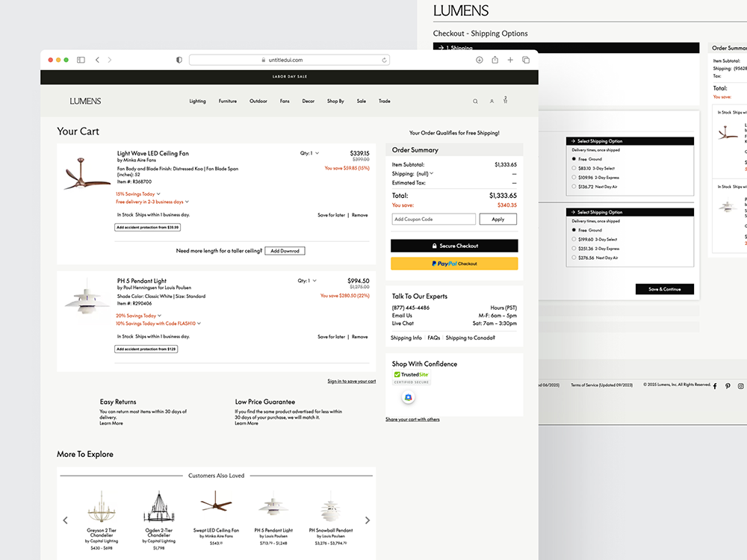
Task: Open the Lighting menu
Action: pos(197,101)
